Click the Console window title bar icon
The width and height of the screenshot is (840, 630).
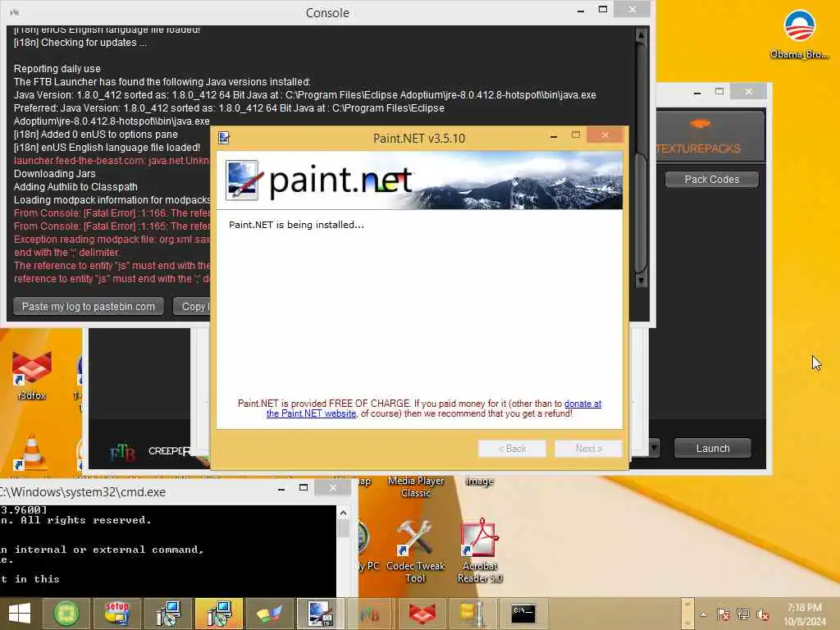[x=15, y=11]
